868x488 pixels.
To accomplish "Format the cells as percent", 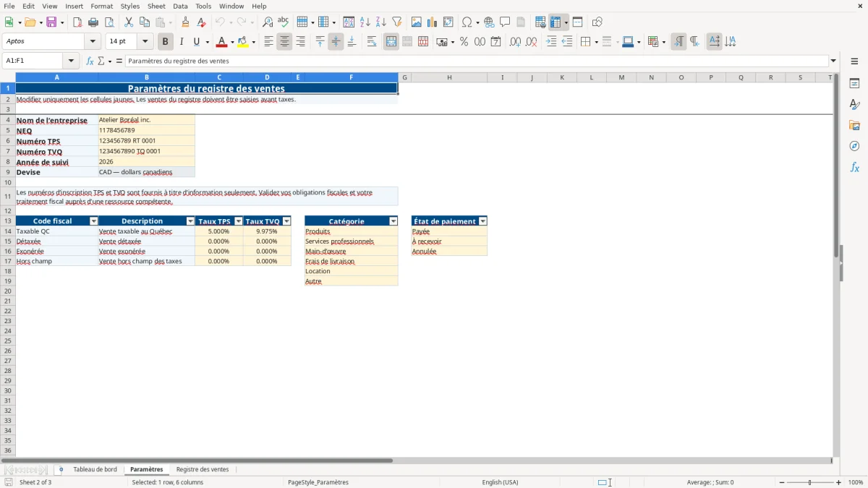I will 464,42.
